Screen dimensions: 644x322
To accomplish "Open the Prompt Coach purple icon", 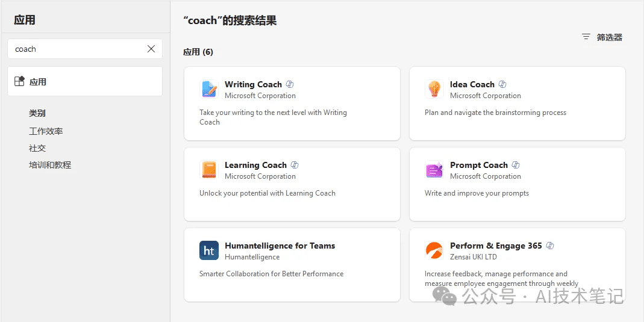I will [434, 170].
